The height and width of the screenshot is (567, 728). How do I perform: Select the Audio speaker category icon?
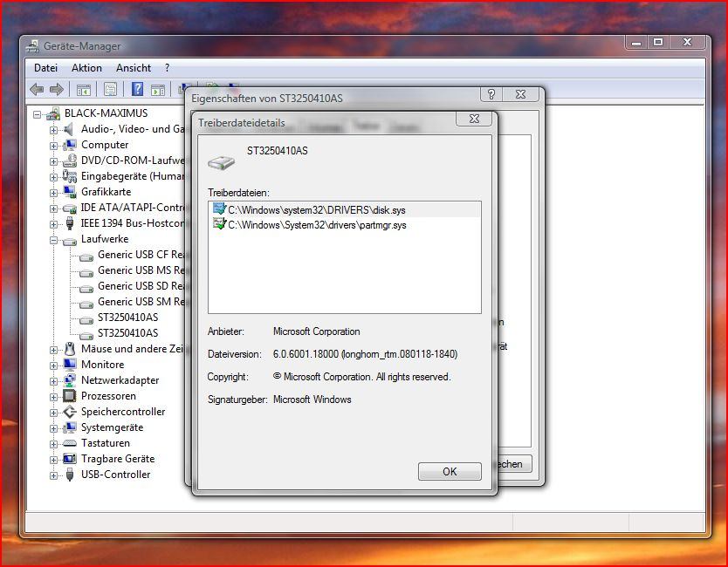69,129
